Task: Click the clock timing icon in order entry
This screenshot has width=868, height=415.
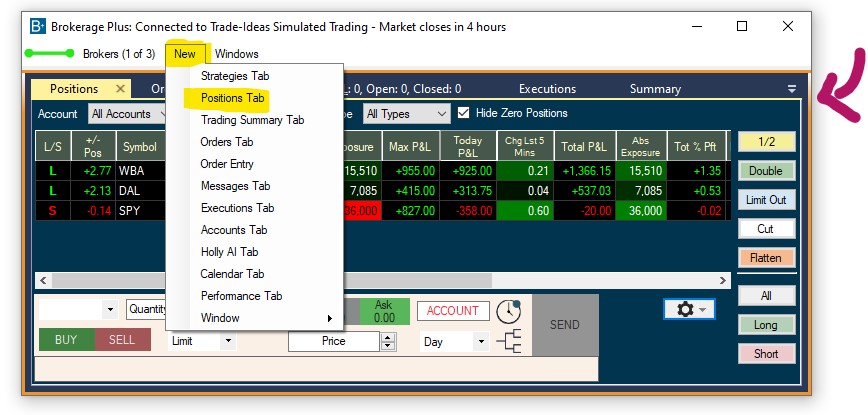Action: click(510, 311)
